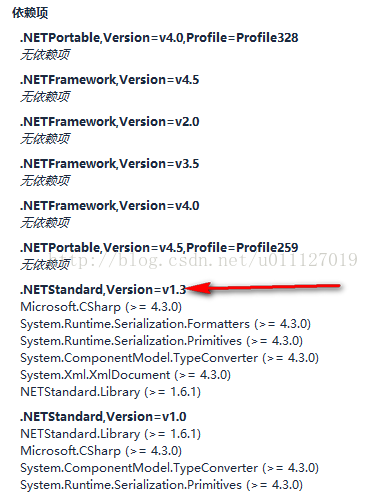
Task: Select .NETPortable v4.5 Profile259 heading
Action: pos(159,248)
